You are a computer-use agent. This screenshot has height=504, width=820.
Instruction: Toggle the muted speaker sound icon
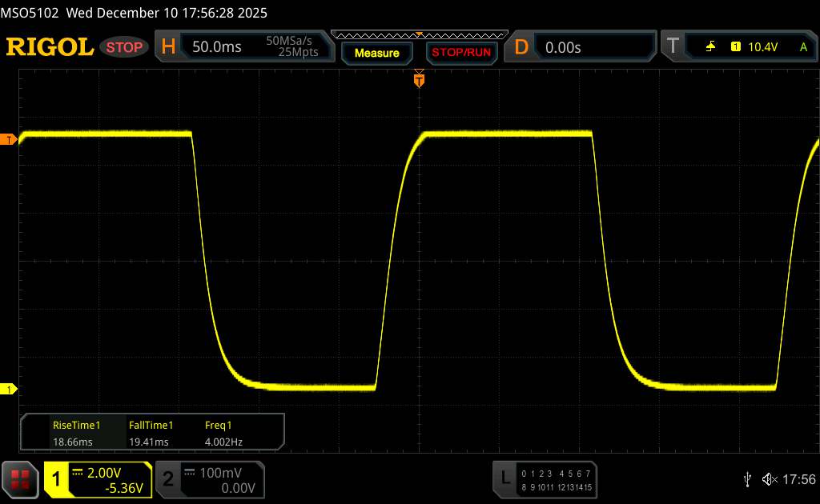point(769,479)
